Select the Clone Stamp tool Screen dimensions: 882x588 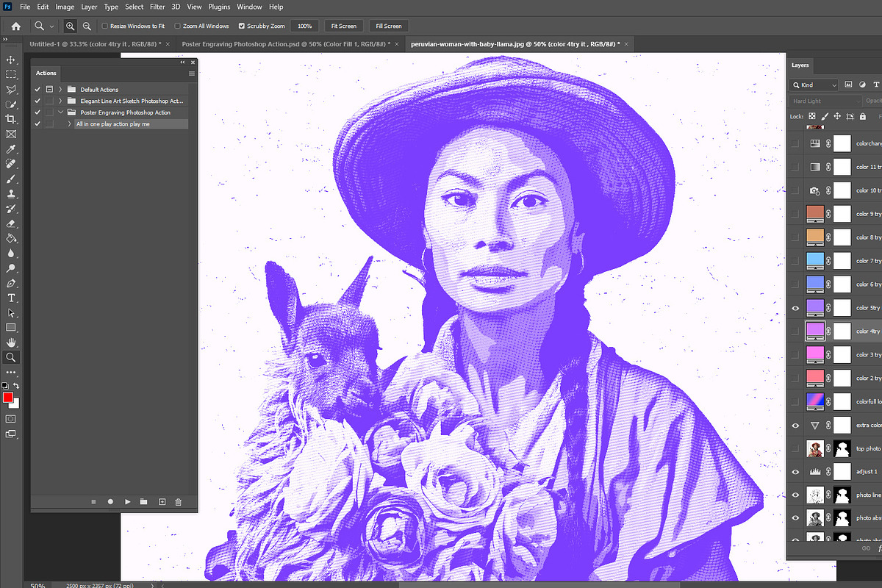(x=11, y=194)
